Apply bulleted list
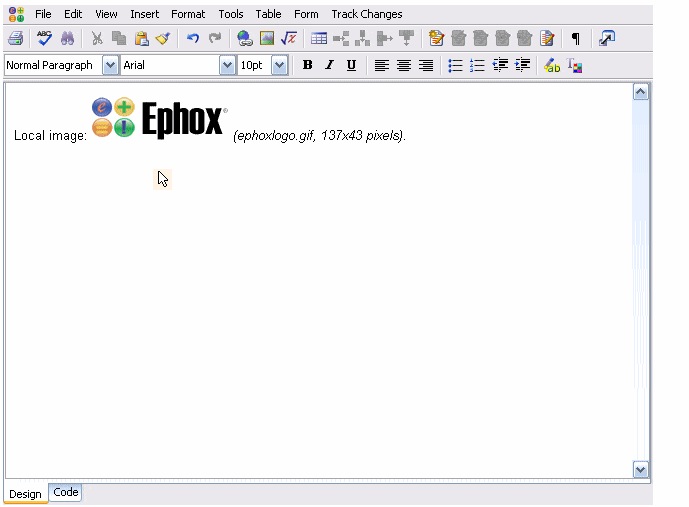This screenshot has width=689, height=507. tap(455, 65)
